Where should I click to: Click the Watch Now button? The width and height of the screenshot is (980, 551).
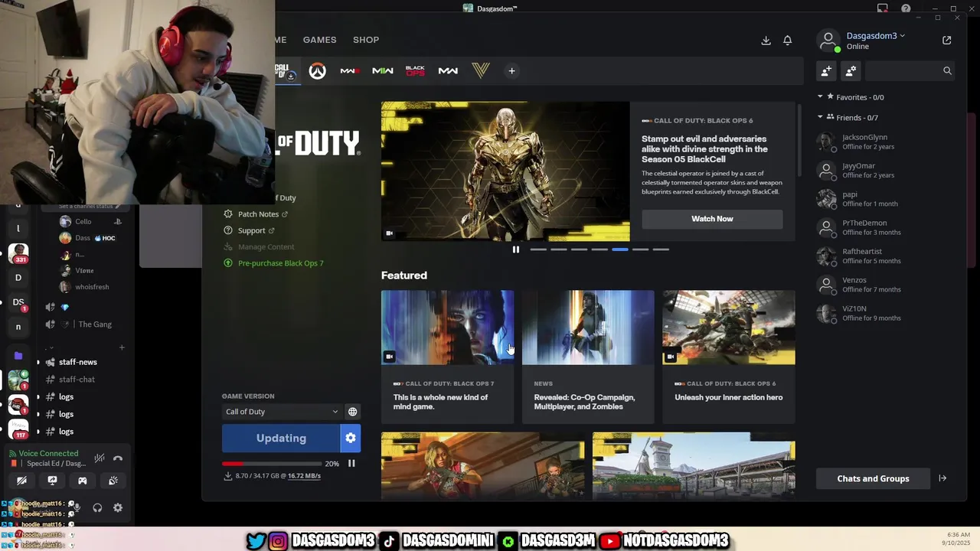(712, 219)
